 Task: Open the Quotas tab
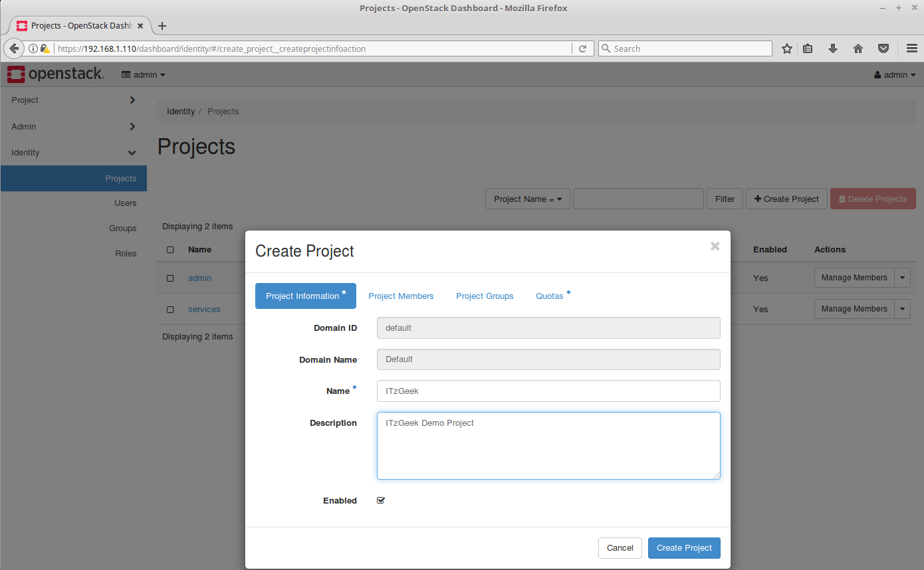[550, 296]
